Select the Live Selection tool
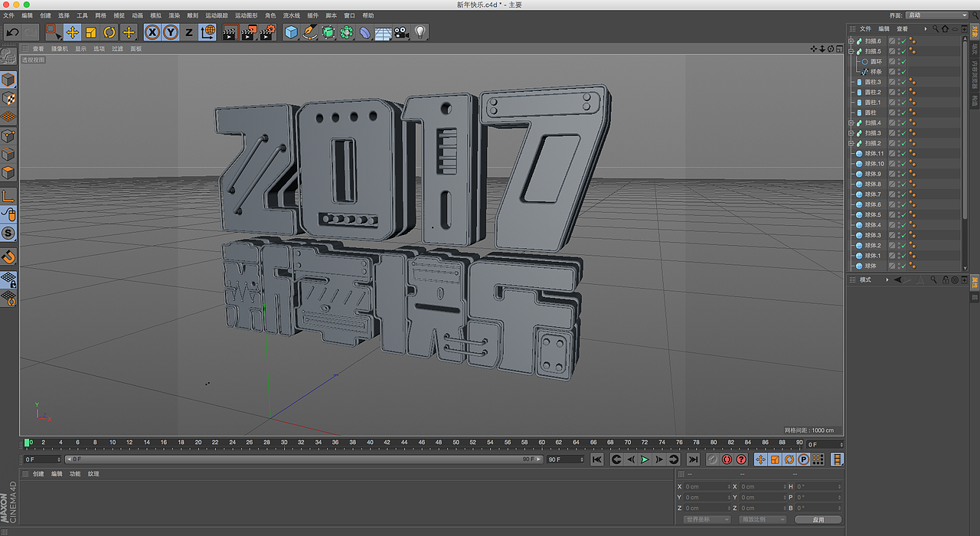The image size is (980, 536). 54,32
